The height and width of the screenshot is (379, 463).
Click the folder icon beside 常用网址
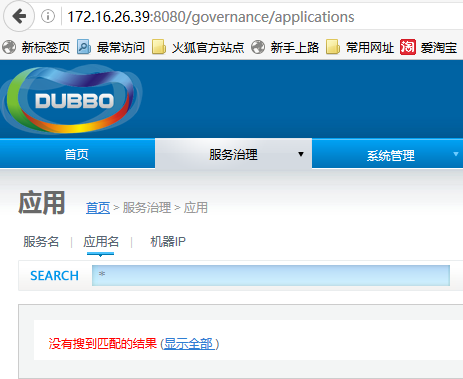pyautogui.click(x=333, y=47)
